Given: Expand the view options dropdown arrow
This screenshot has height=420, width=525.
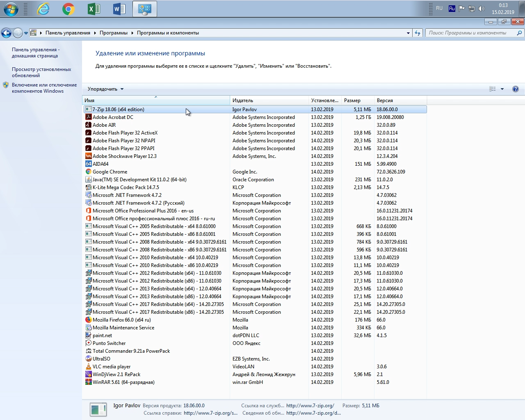Looking at the screenshot, I should click(x=502, y=89).
